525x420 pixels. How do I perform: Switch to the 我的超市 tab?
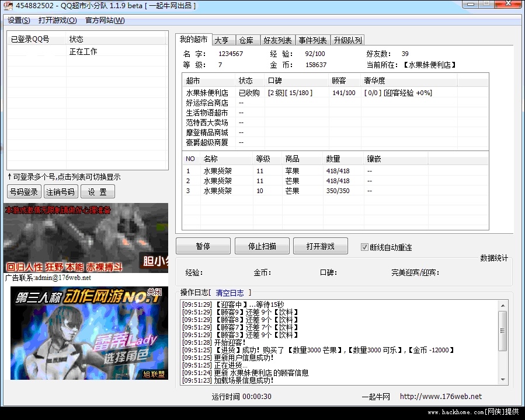(x=193, y=40)
